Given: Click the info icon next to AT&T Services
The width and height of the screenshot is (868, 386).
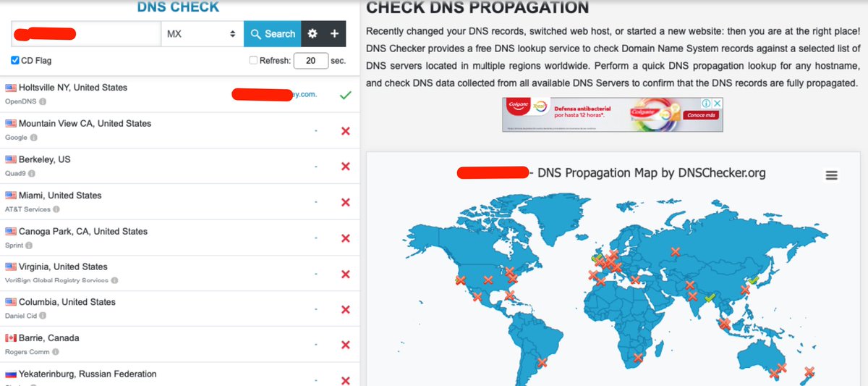Looking at the screenshot, I should (56, 209).
